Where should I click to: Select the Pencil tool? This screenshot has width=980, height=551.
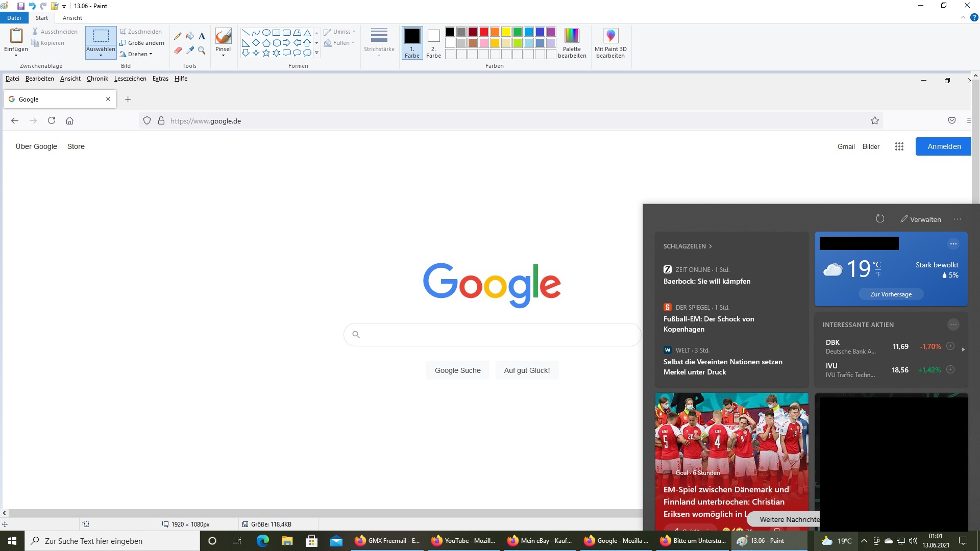(178, 36)
